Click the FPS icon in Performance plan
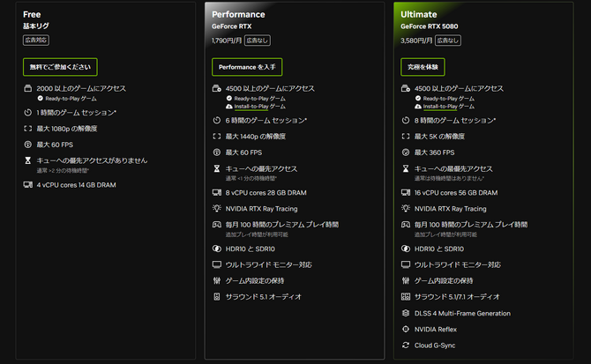The image size is (591, 364). point(217,152)
